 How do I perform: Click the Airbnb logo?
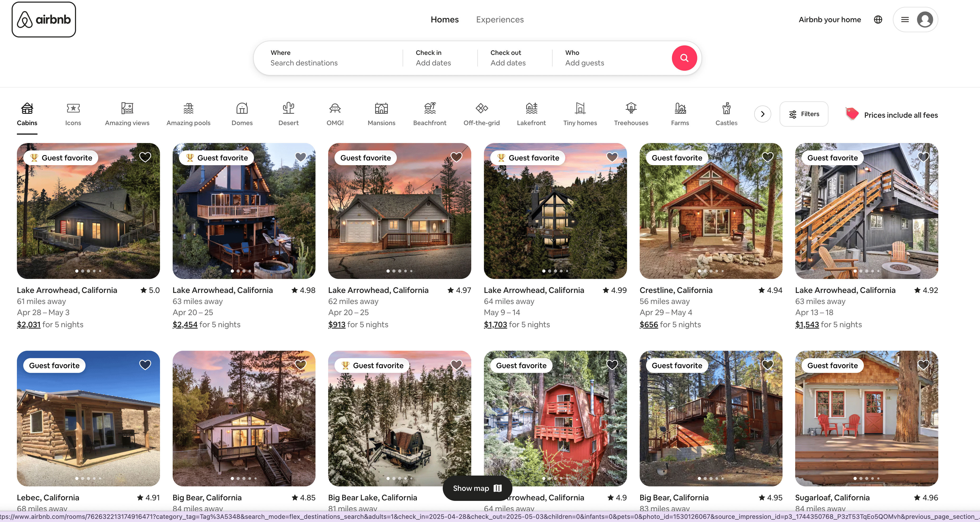(44, 19)
